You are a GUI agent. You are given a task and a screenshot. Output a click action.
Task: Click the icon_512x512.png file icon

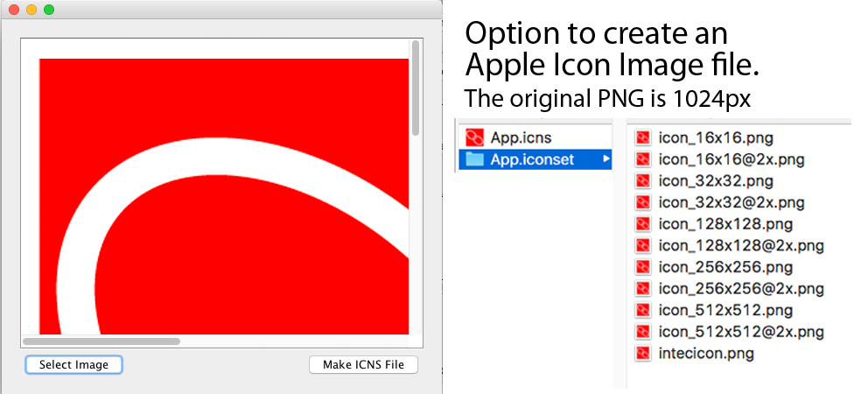[642, 310]
